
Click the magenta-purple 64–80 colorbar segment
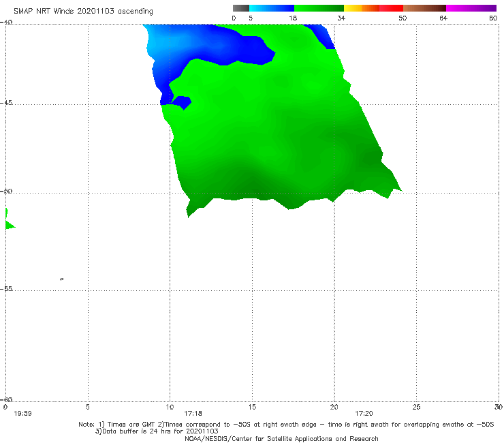tap(471, 8)
